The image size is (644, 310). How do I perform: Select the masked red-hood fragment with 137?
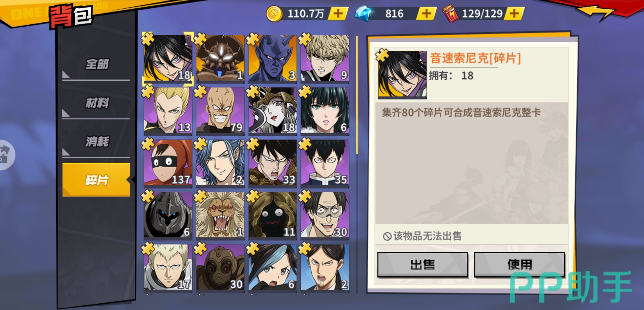pos(168,163)
